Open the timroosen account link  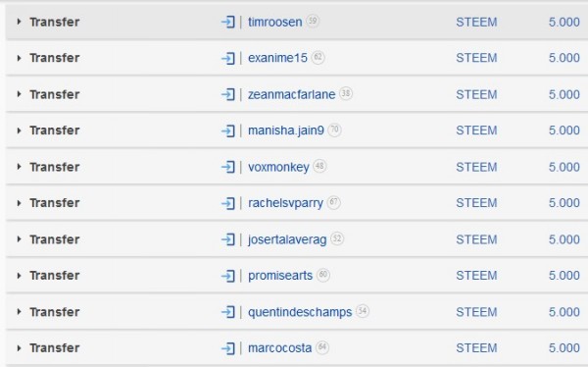tap(274, 22)
